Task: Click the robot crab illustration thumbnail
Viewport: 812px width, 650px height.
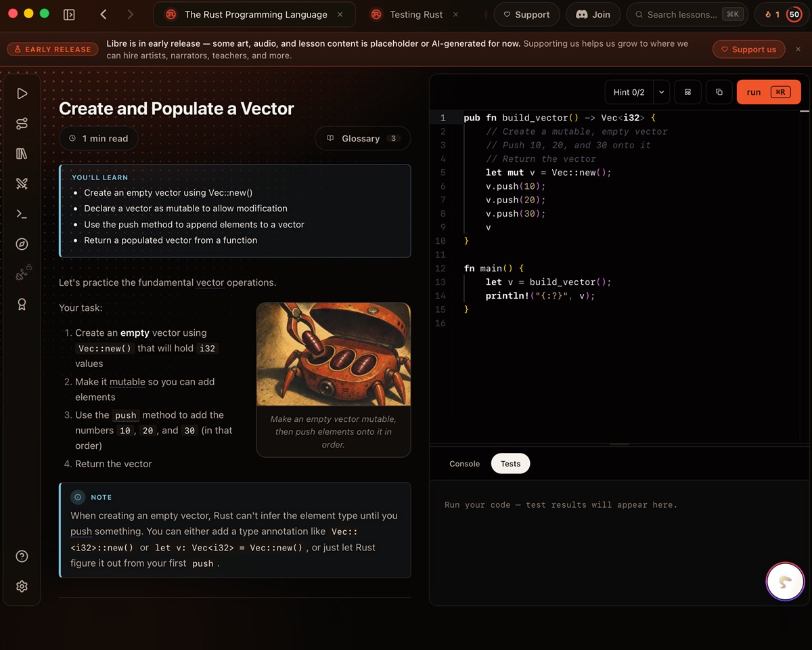Action: (334, 354)
